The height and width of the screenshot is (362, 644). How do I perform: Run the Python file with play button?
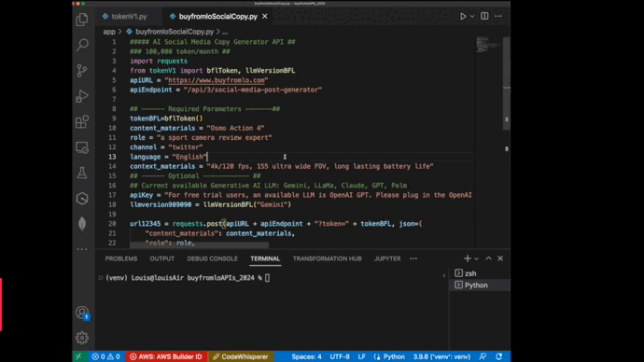coord(463,17)
